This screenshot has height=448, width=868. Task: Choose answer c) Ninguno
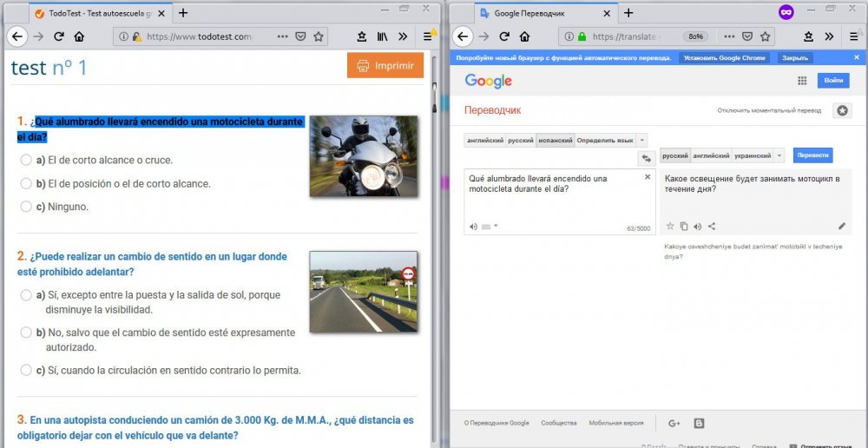click(26, 207)
